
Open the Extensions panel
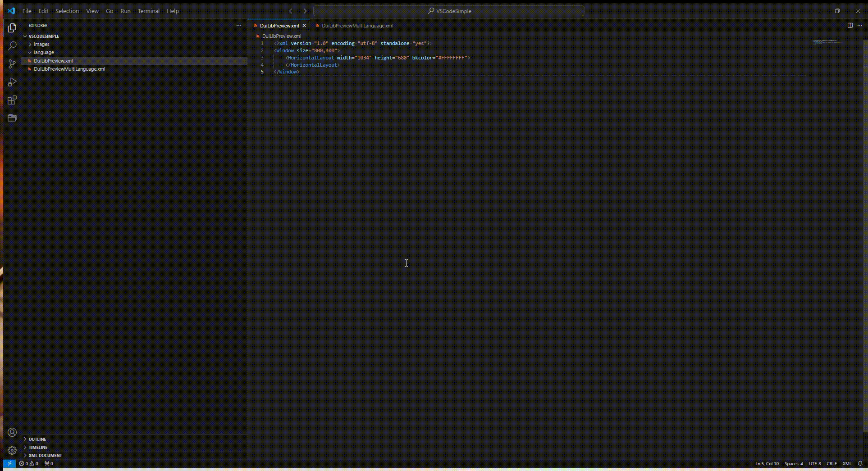[x=12, y=100]
